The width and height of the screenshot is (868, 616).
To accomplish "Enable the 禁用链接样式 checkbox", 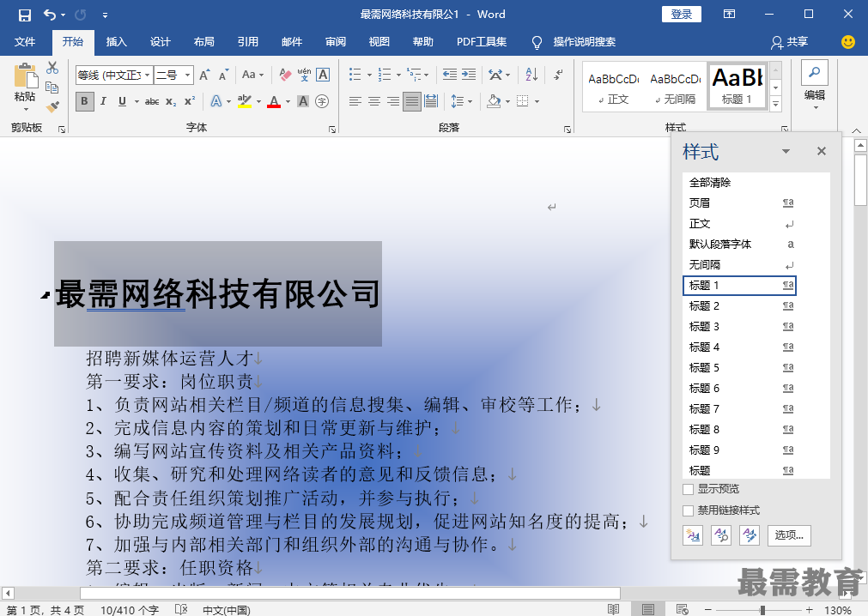I will pos(688,510).
